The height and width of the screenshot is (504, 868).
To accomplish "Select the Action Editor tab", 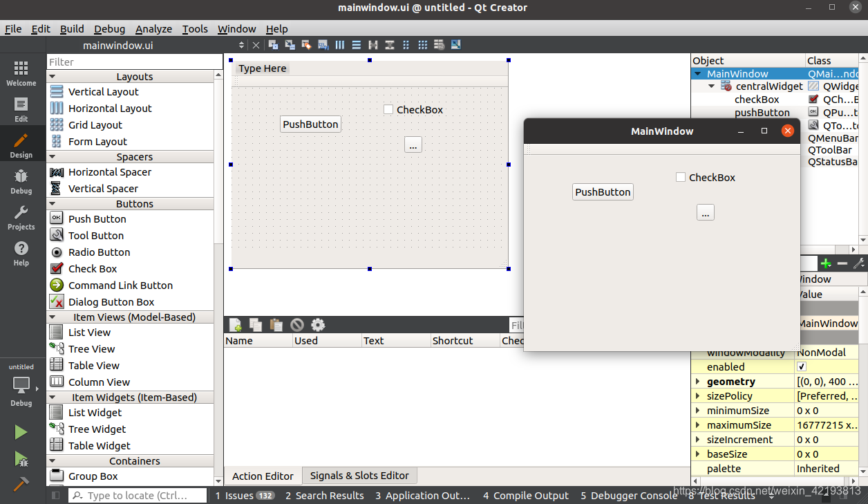I will [x=263, y=476].
